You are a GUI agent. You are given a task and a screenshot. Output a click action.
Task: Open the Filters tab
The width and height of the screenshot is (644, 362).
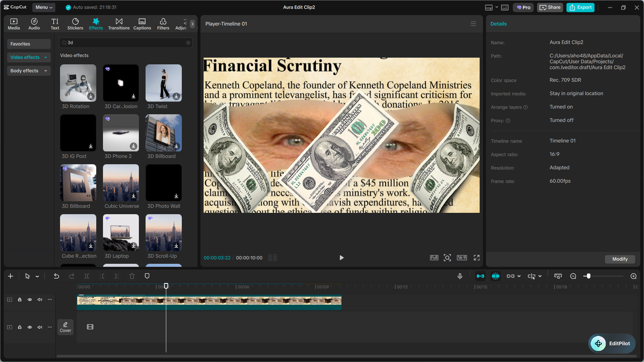pyautogui.click(x=163, y=24)
